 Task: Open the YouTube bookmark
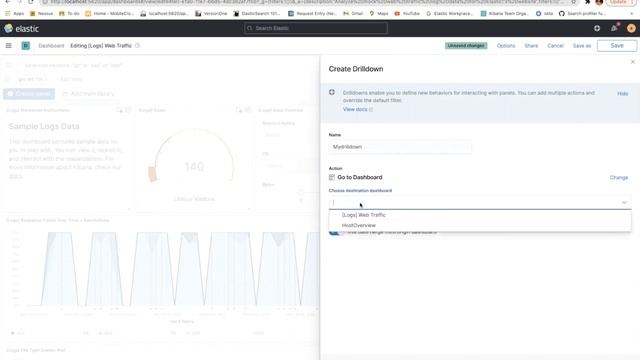click(x=407, y=13)
